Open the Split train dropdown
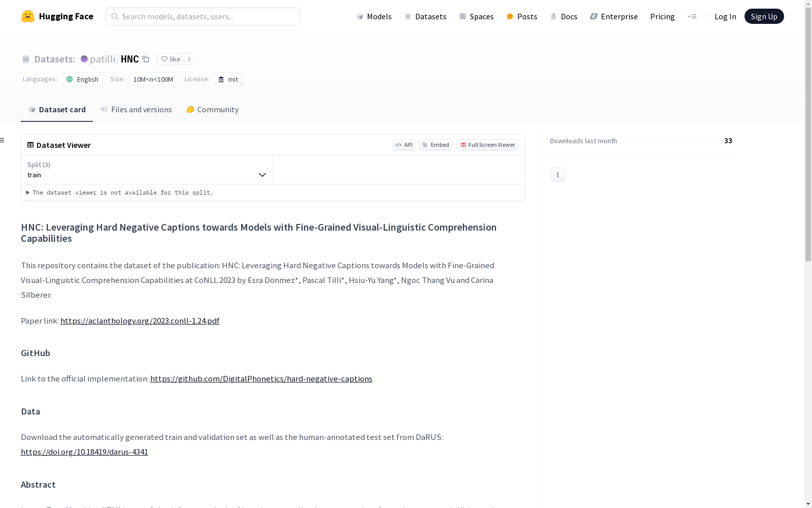The image size is (812, 508). click(147, 170)
